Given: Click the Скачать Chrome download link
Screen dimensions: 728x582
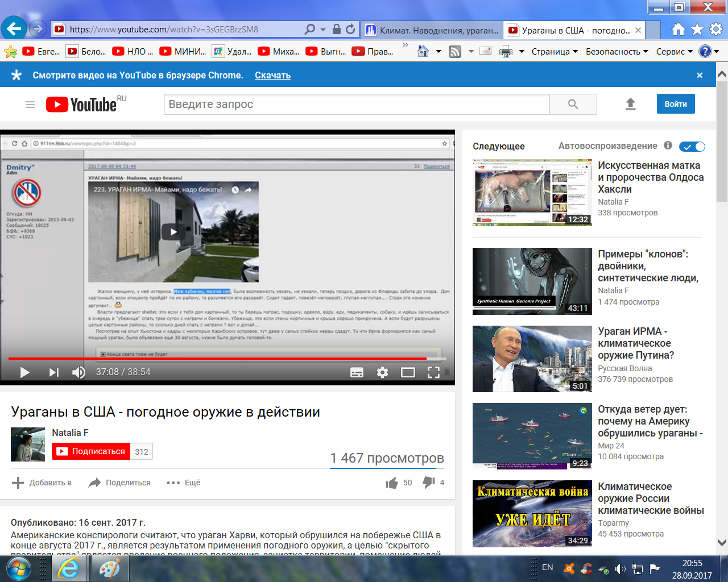Looking at the screenshot, I should click(272, 75).
